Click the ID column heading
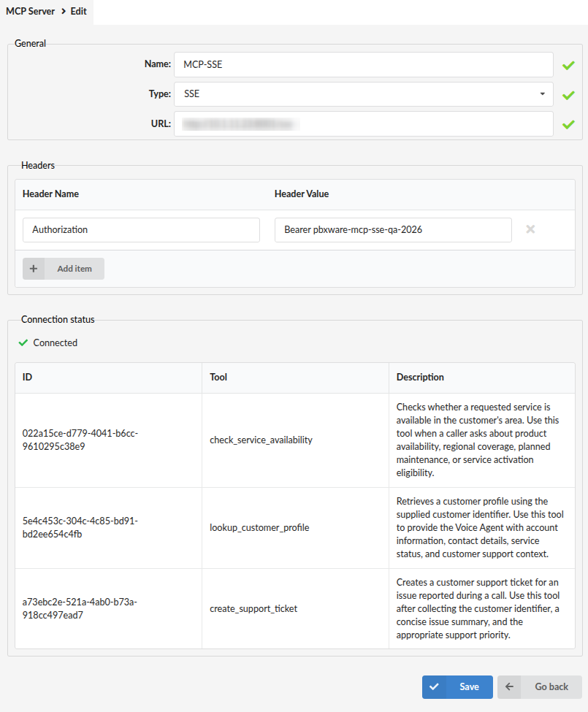This screenshot has width=588, height=712. tap(27, 378)
